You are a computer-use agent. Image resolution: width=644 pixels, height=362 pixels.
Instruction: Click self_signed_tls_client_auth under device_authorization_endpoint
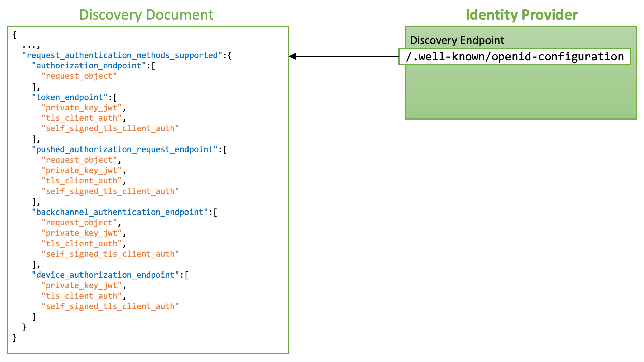point(110,306)
